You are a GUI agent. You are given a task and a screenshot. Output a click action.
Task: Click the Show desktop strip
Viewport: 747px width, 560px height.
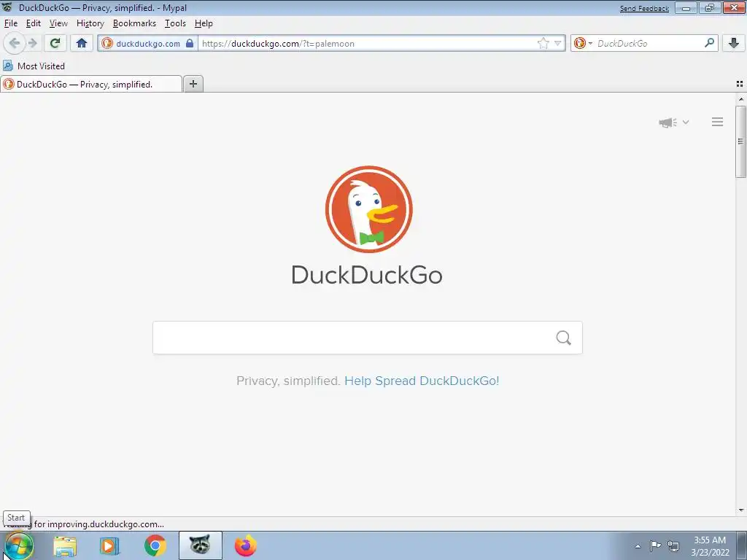point(742,545)
